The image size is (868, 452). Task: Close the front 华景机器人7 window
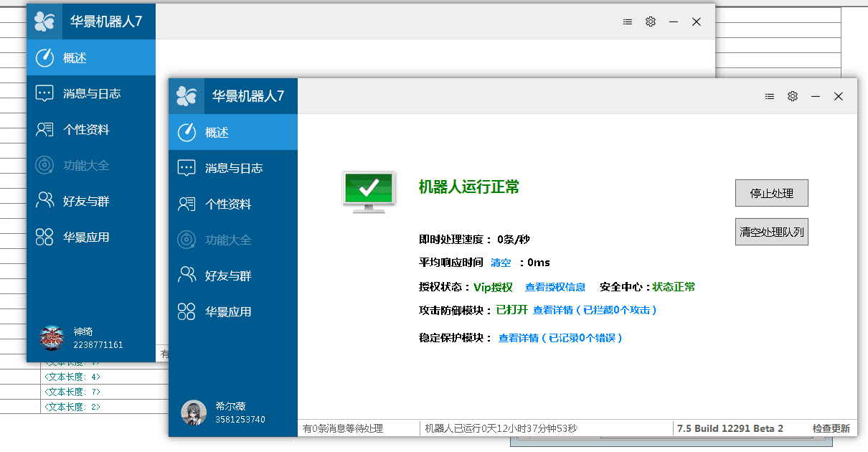pos(839,96)
